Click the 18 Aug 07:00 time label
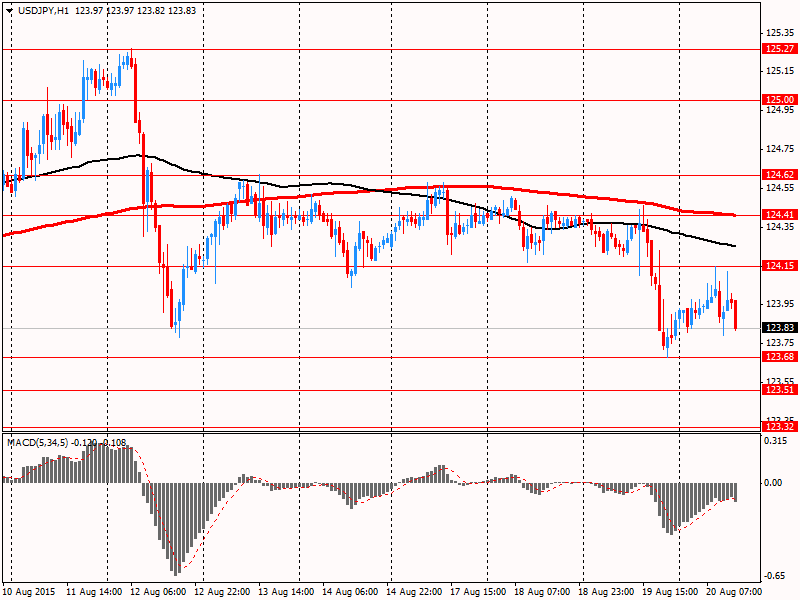This screenshot has width=800, height=600. coord(542,592)
